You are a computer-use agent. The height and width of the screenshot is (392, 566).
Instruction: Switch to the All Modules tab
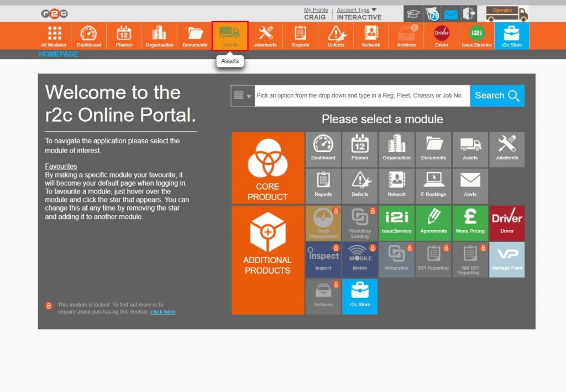click(53, 35)
